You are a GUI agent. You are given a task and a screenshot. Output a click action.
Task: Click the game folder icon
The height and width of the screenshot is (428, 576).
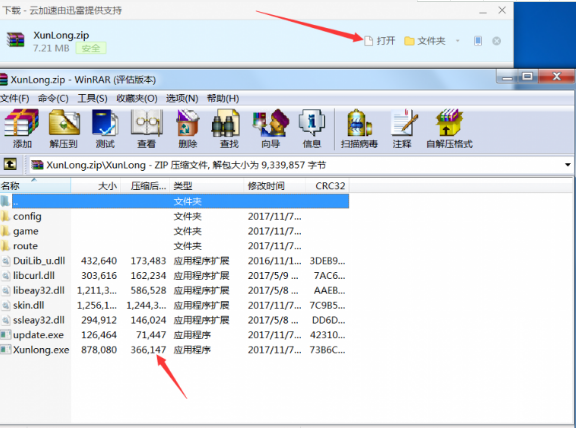click(x=6, y=231)
